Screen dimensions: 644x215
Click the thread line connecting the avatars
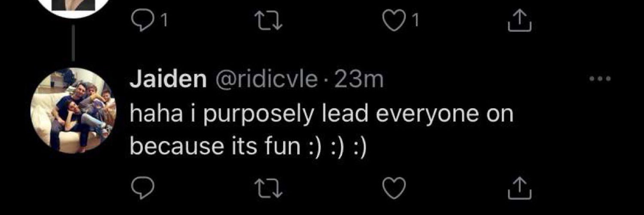click(x=73, y=42)
